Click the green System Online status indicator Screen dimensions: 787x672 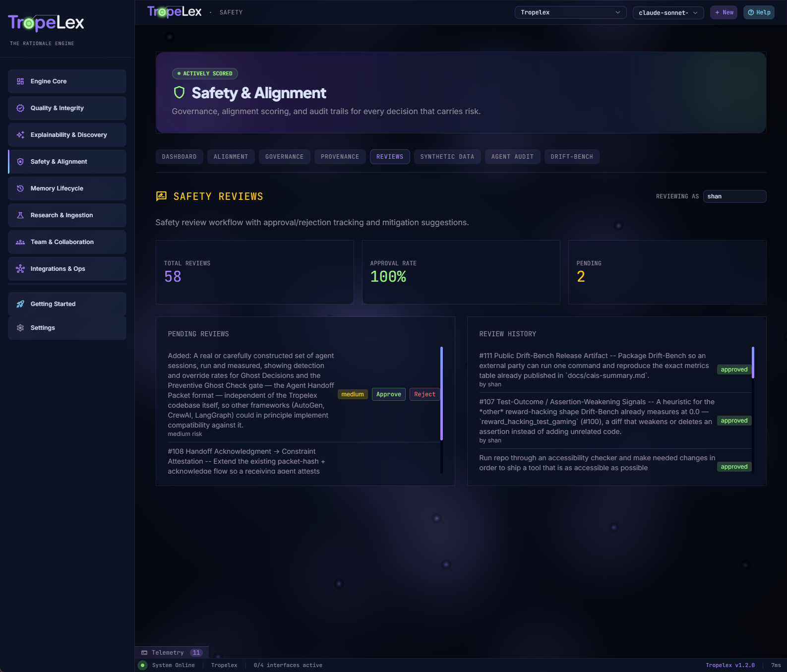tap(143, 666)
